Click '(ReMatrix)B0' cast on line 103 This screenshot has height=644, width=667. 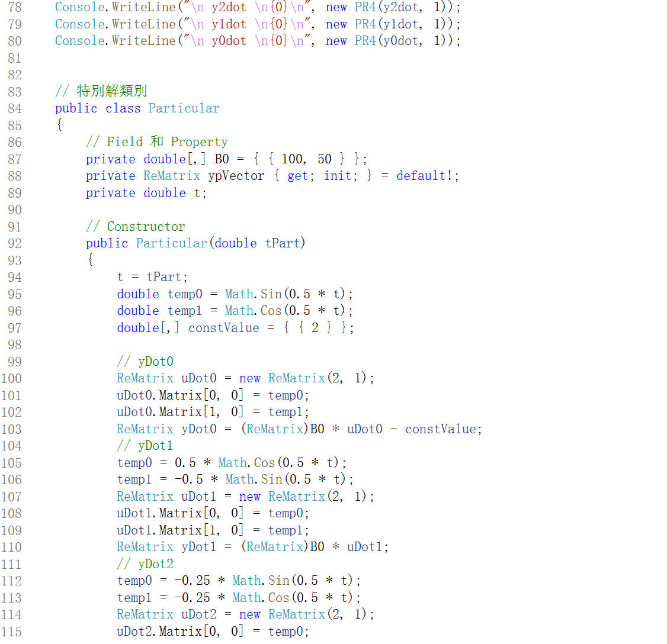(x=283, y=429)
